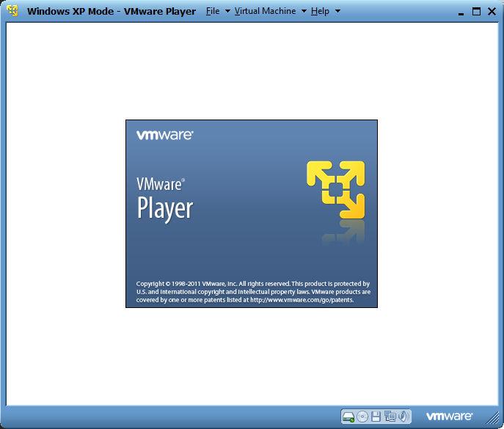Viewport: 504px width, 429px height.
Task: Maximize the VMware Player window
Action: [475, 11]
